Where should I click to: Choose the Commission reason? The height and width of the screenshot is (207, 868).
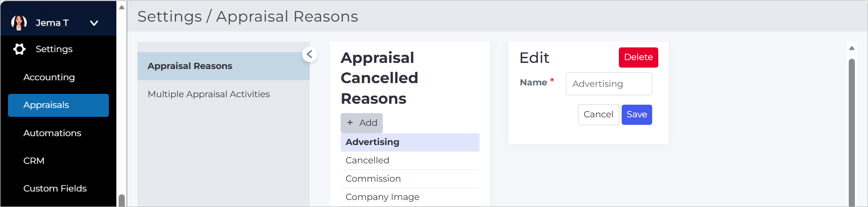tap(410, 179)
